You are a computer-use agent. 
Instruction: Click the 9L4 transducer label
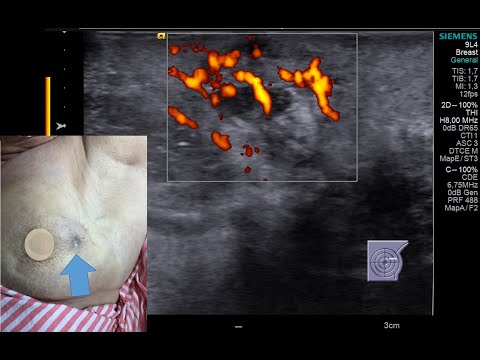coord(471,45)
